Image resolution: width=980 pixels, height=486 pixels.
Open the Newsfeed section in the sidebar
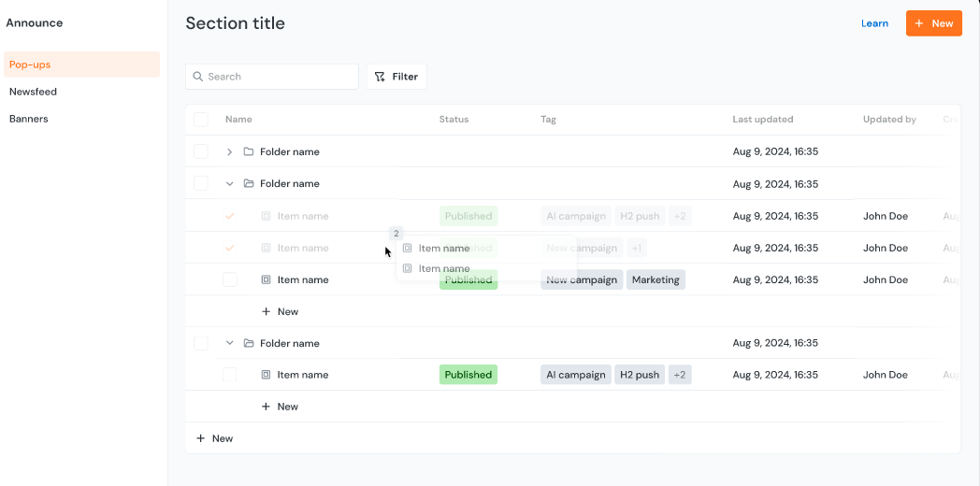pos(33,92)
